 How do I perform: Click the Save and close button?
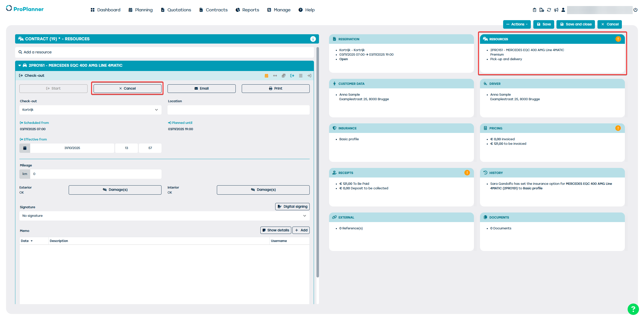pos(576,24)
